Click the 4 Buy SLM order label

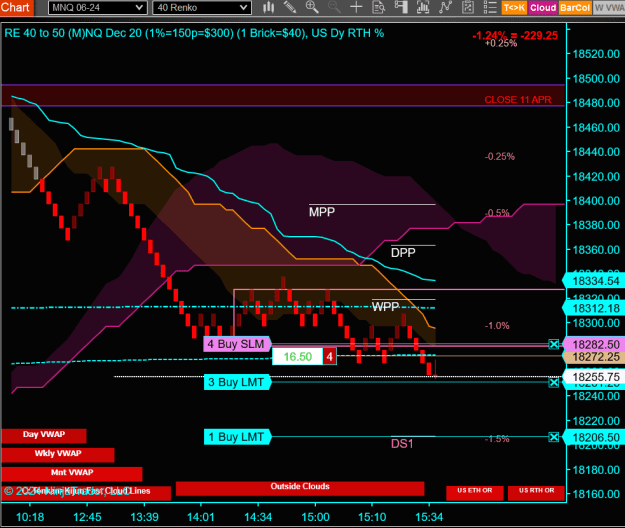[237, 344]
